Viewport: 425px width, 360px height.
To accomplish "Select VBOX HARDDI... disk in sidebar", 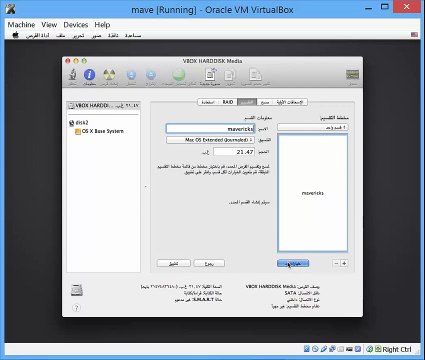I will [103, 106].
